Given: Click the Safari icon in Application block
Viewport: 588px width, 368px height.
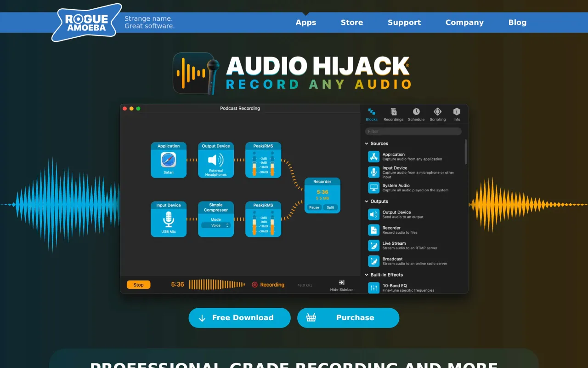Looking at the screenshot, I should [x=169, y=160].
